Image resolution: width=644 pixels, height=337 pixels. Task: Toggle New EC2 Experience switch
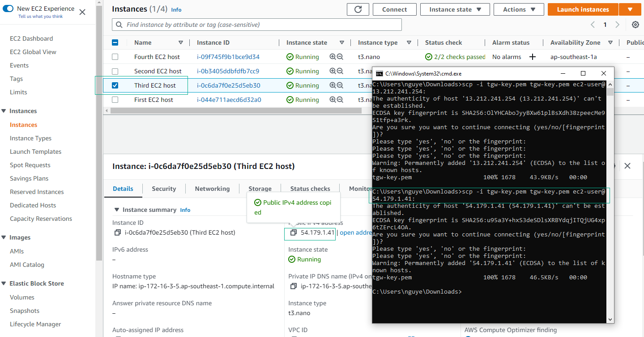click(8, 8)
